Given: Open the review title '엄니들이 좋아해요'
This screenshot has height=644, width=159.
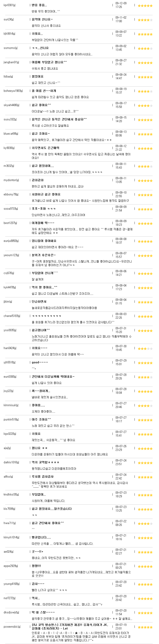Looking at the screenshot, I should 44,241.
